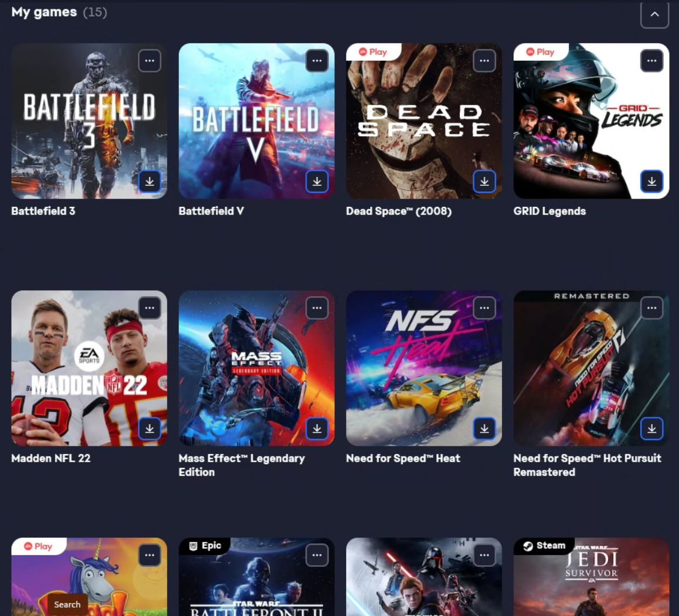
Task: Open the three-dot menu on Battlefield V
Action: (x=317, y=61)
